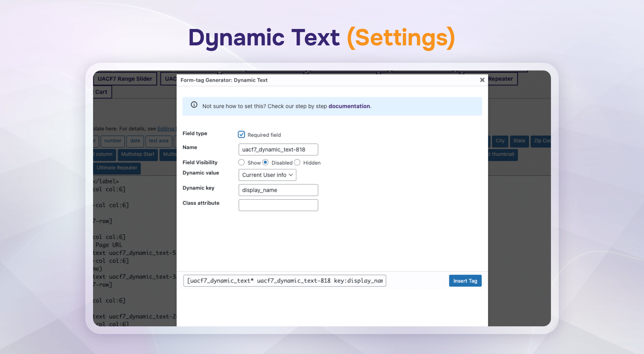Click the generated tag code field
The width and height of the screenshot is (644, 354).
285,281
